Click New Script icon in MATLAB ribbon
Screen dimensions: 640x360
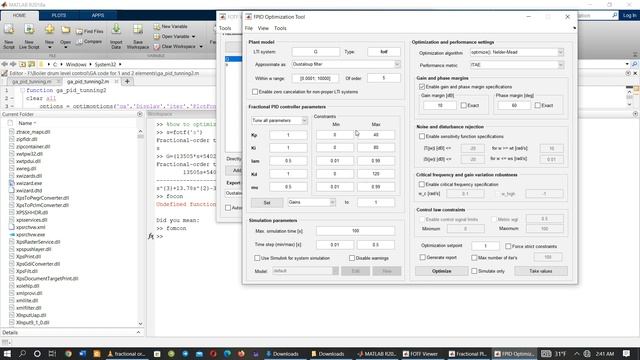[x=9, y=29]
